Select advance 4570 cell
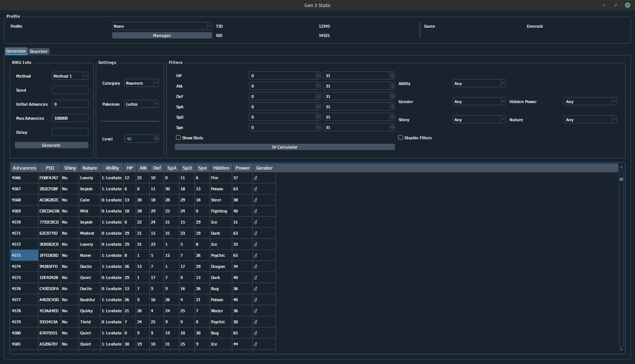Viewport: 635px width, 364px height. coord(24,222)
